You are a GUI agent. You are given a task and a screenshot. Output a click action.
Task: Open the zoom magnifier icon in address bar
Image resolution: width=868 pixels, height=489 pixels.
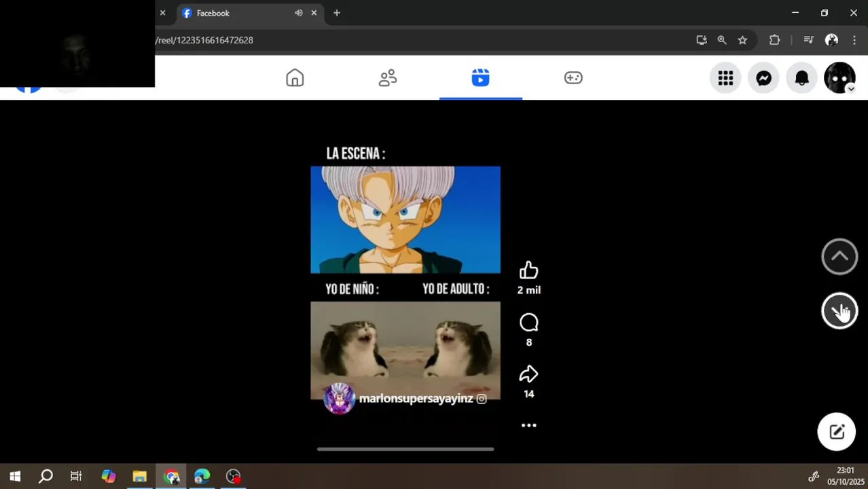[x=722, y=40]
